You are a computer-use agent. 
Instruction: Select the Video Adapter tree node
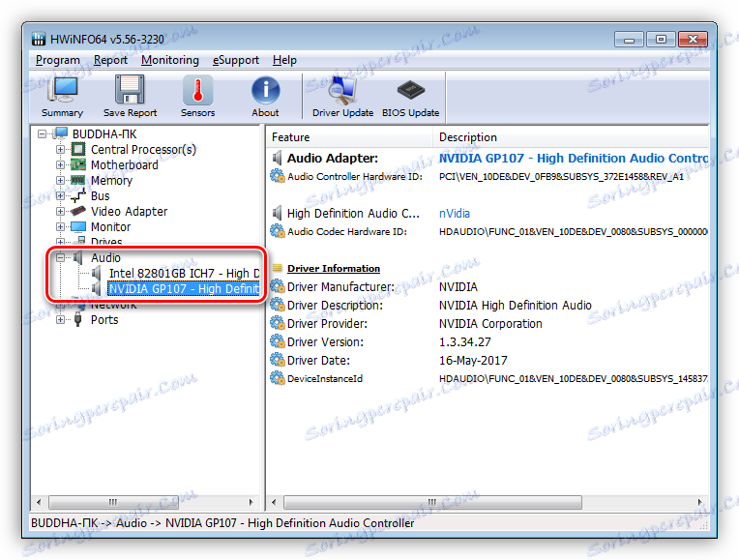tap(129, 211)
